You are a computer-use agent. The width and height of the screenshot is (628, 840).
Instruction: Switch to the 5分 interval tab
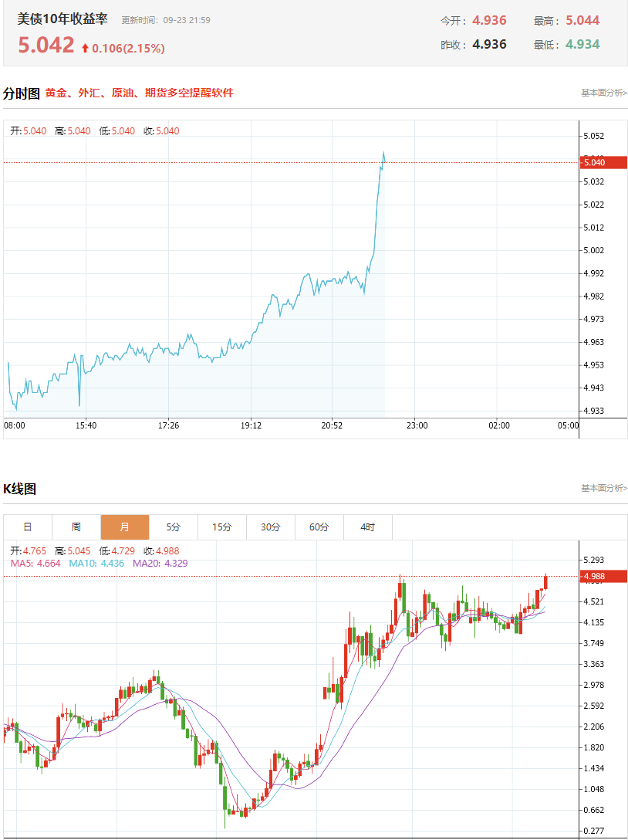click(174, 527)
